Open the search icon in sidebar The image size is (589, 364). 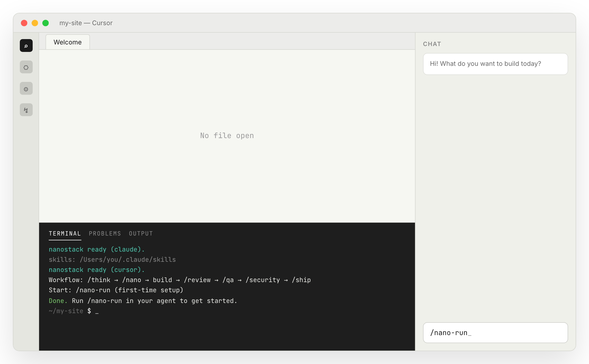tap(26, 45)
